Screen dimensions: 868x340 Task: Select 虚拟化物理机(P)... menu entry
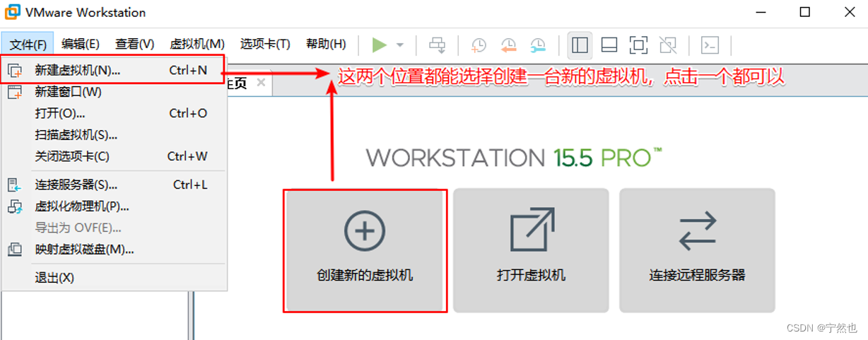click(x=113, y=206)
